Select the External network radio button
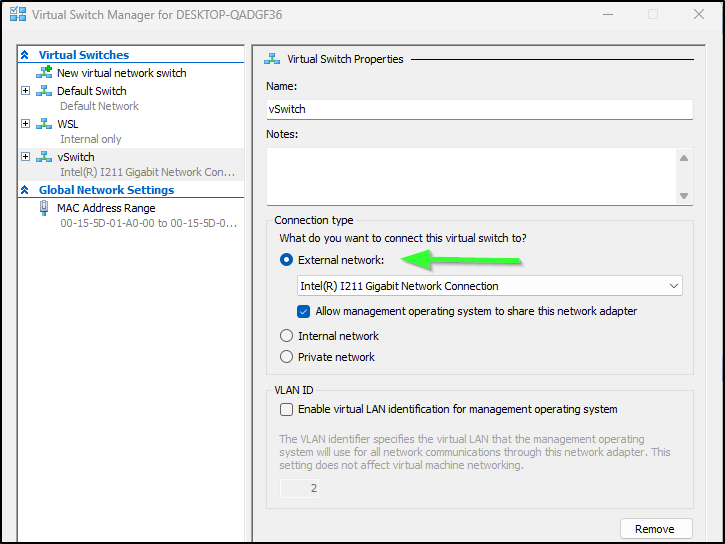The width and height of the screenshot is (725, 544). pyautogui.click(x=286, y=260)
